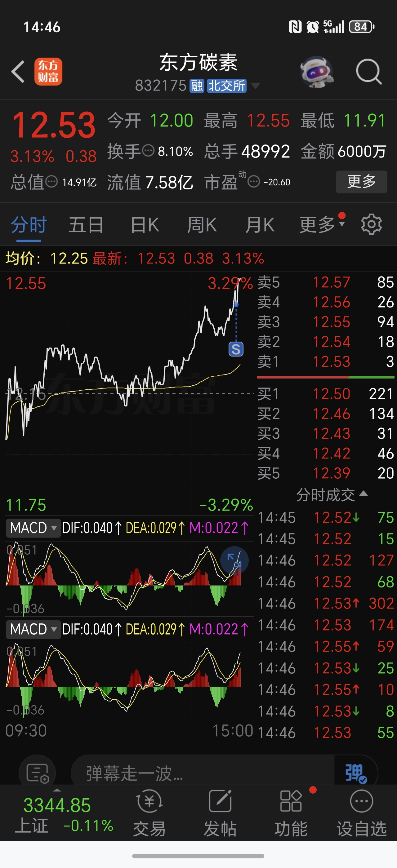Tap the back arrow icon
This screenshot has width=397, height=868.
[18, 71]
